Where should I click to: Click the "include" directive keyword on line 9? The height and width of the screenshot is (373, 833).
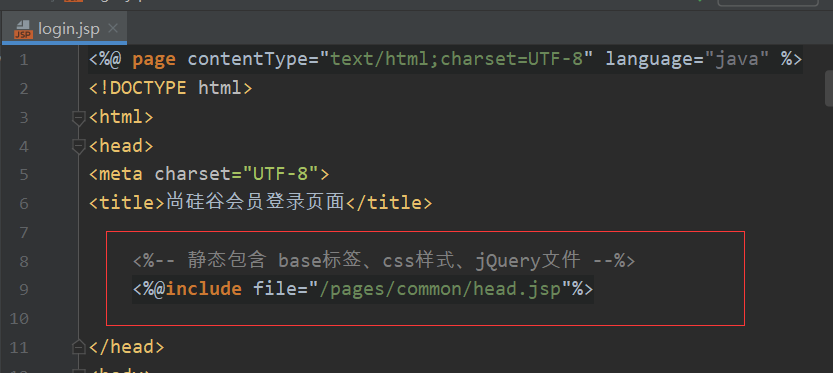[203, 289]
